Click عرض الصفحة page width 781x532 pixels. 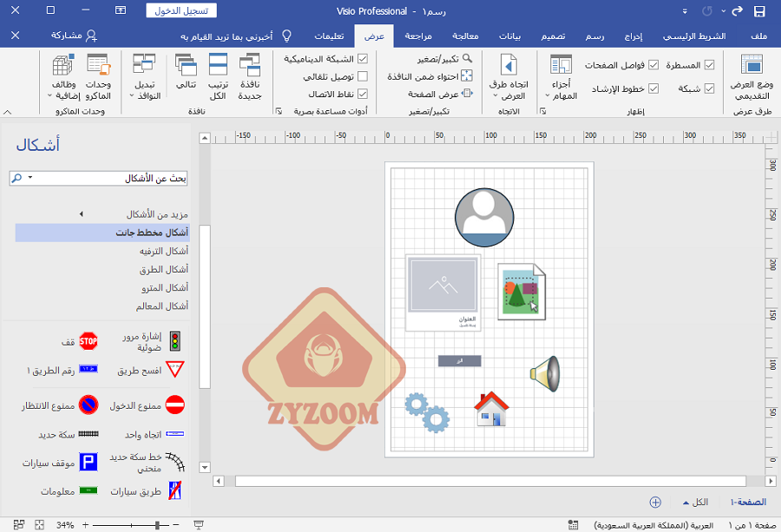click(x=440, y=94)
